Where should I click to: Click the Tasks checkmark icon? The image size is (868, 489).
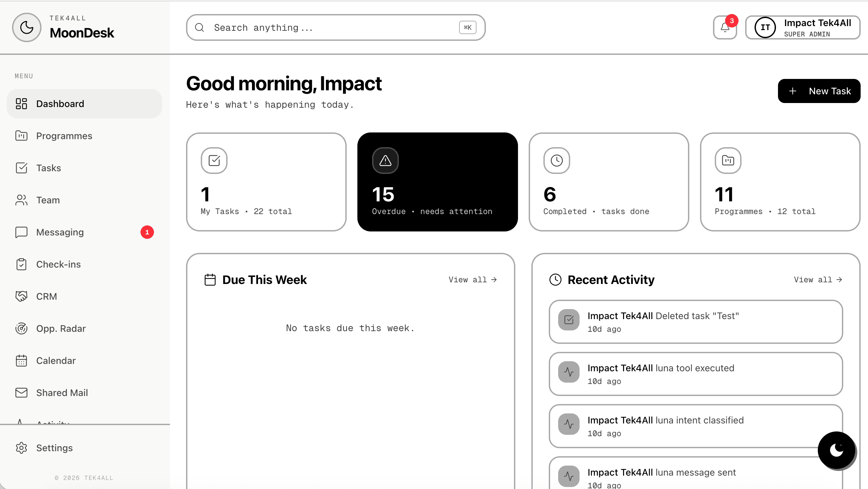[21, 168]
